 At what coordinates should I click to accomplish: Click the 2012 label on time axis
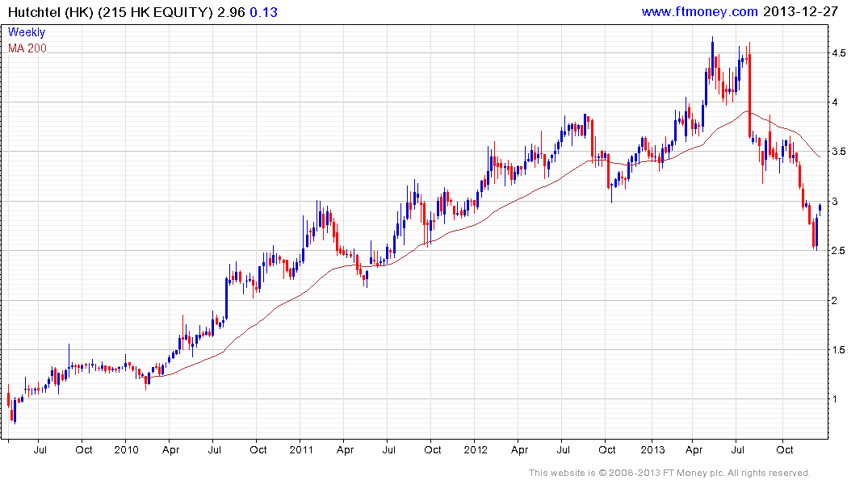476,449
